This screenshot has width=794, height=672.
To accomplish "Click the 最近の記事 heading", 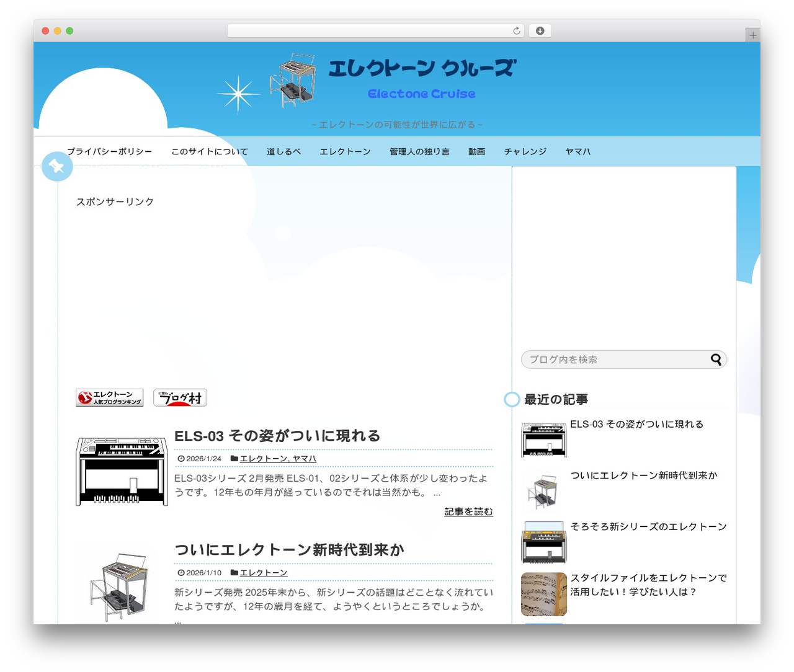I will point(556,399).
